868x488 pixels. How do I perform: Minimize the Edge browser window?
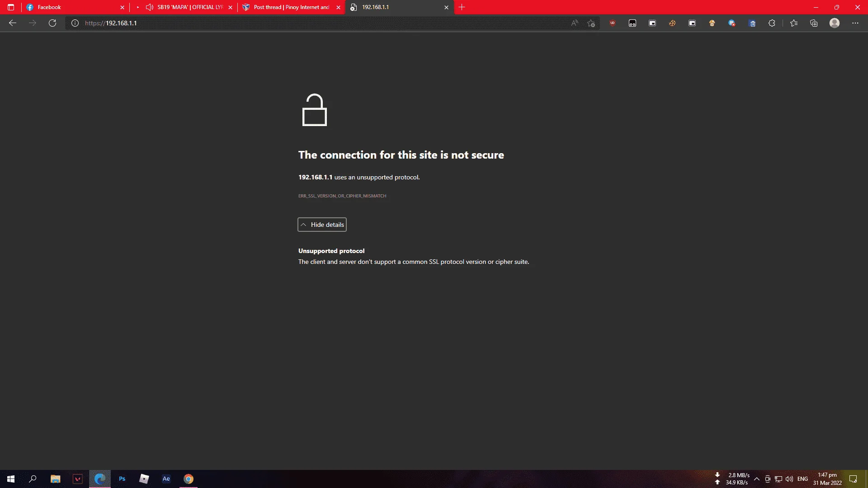816,7
